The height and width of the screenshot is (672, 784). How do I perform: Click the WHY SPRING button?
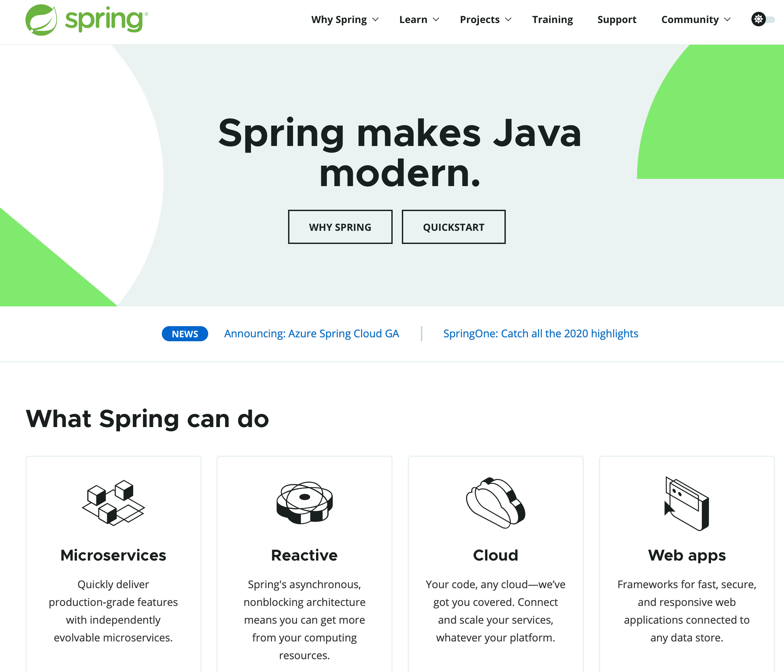coord(340,227)
